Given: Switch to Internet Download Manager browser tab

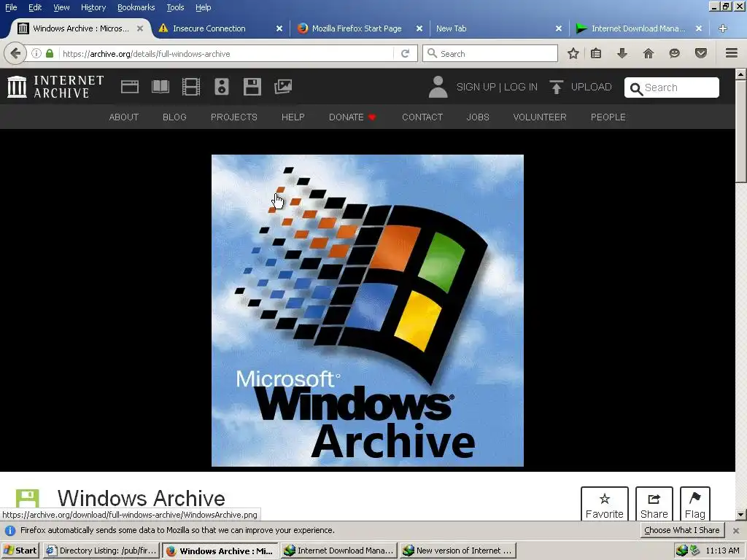Looking at the screenshot, I should click(638, 28).
